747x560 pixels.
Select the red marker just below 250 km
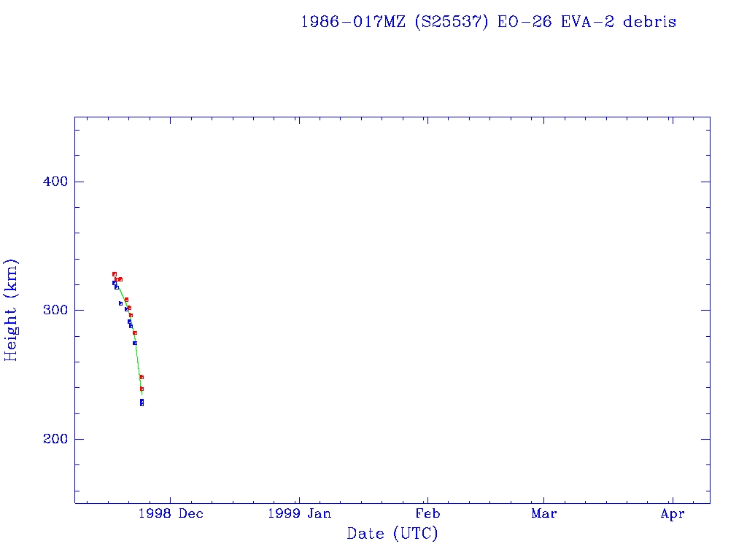(x=142, y=377)
